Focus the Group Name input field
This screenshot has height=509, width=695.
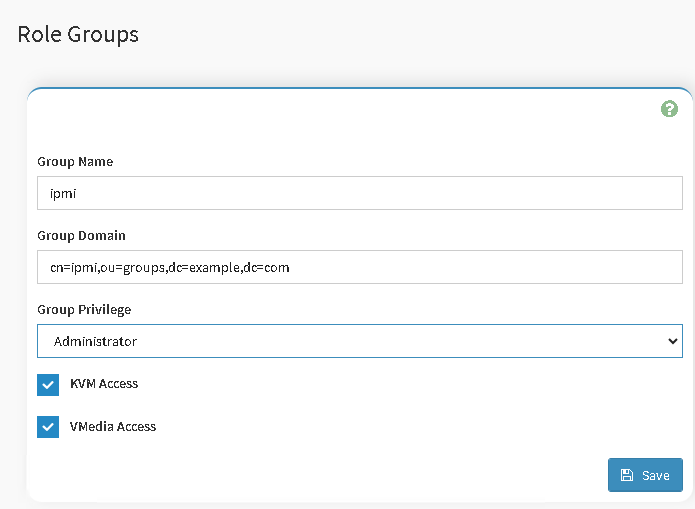coord(360,193)
